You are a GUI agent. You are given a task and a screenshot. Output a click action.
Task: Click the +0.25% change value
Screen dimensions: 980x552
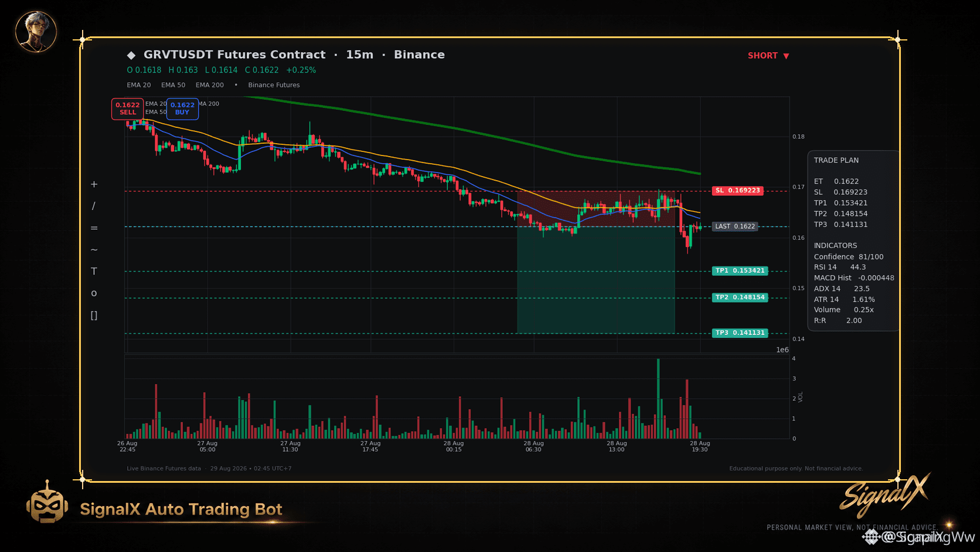tap(301, 70)
